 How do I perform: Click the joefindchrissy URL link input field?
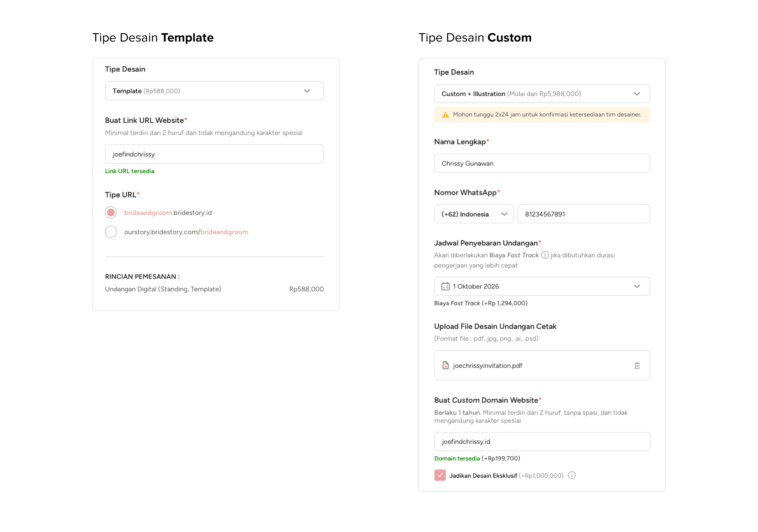click(x=214, y=154)
